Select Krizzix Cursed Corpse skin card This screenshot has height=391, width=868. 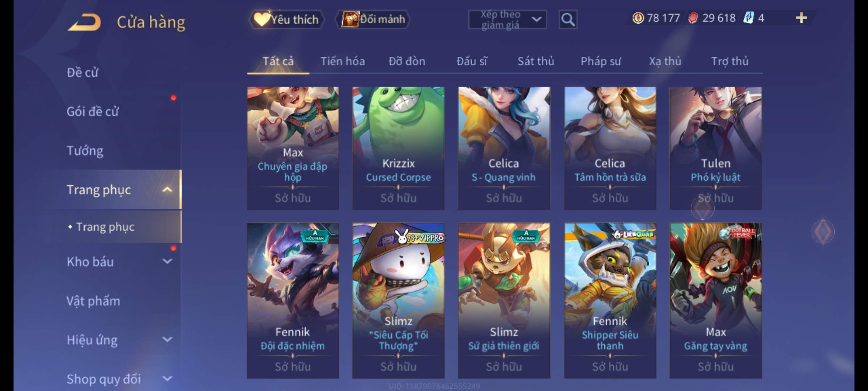(398, 148)
